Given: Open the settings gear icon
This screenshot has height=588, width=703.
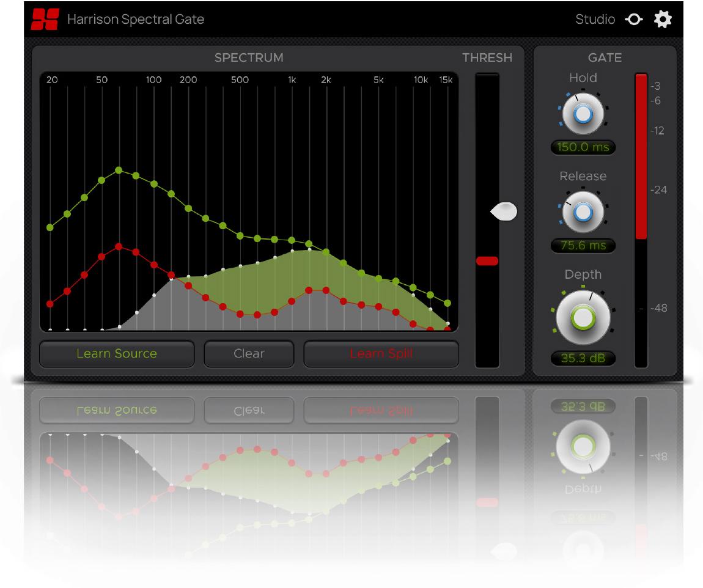Looking at the screenshot, I should (663, 20).
